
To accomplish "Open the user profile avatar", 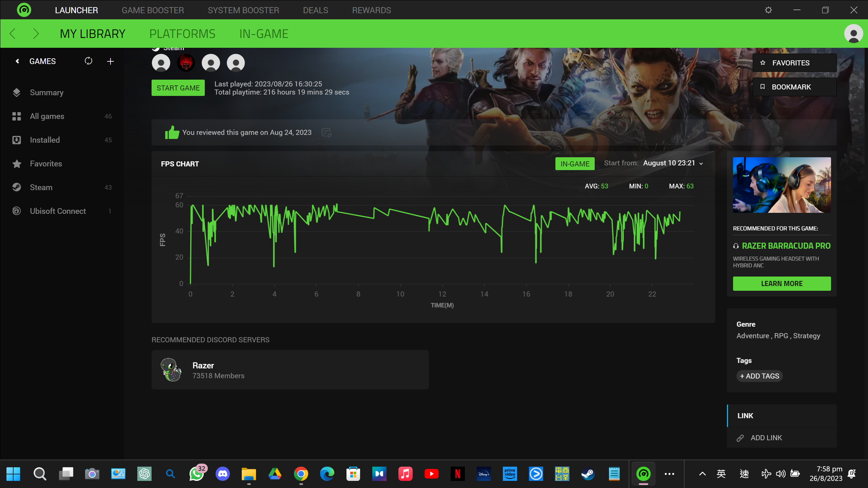I will coord(853,34).
